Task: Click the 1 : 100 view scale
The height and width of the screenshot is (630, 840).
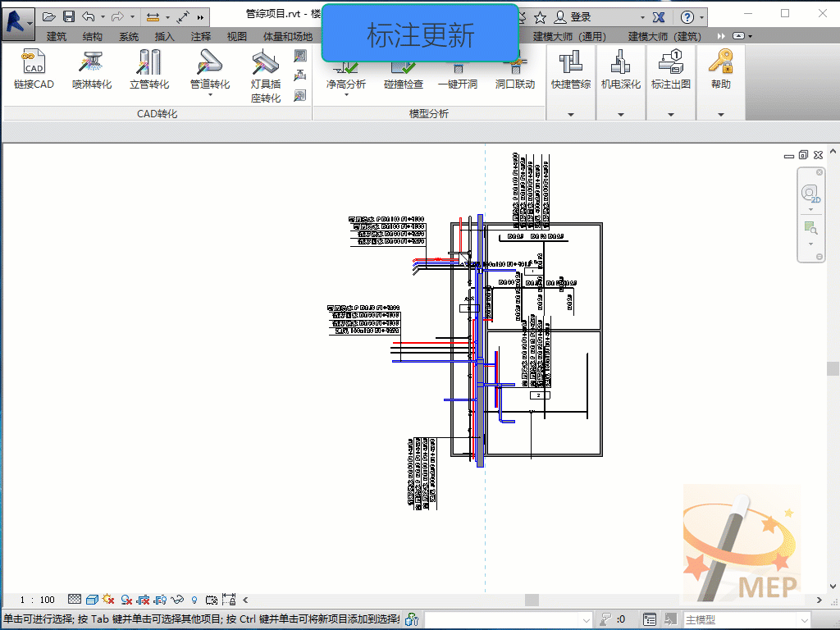Action: [37, 600]
